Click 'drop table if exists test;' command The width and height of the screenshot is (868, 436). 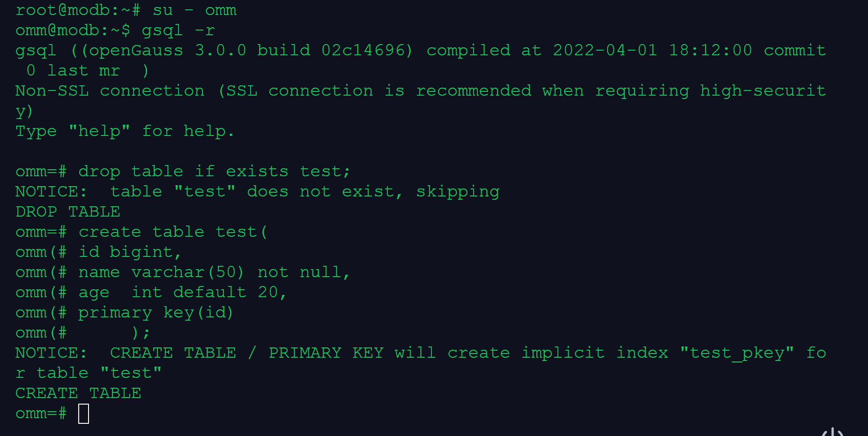(x=214, y=172)
